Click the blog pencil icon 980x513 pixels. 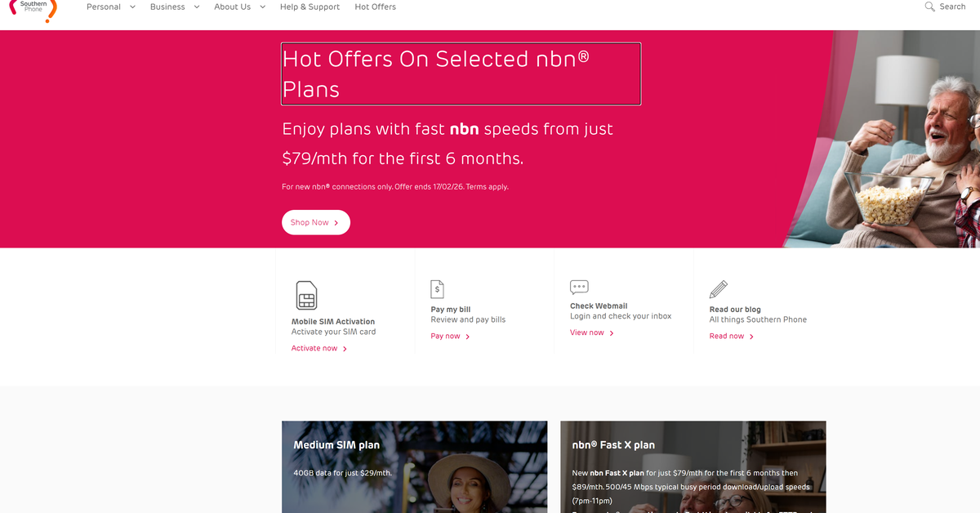pyautogui.click(x=719, y=289)
